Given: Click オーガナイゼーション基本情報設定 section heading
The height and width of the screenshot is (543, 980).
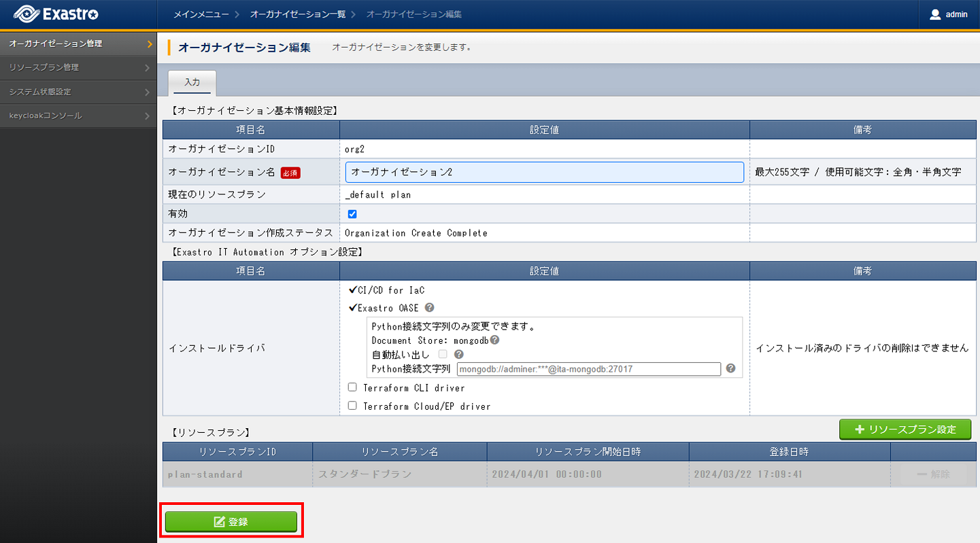Looking at the screenshot, I should pos(254,110).
